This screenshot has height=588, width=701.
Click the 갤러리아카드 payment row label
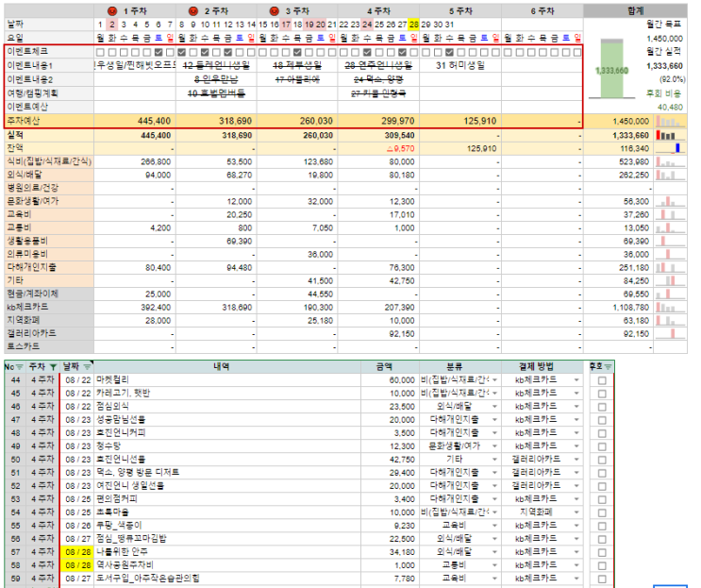point(49,333)
